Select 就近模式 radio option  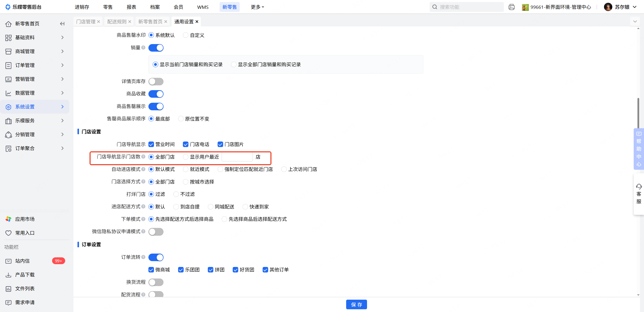[186, 169]
